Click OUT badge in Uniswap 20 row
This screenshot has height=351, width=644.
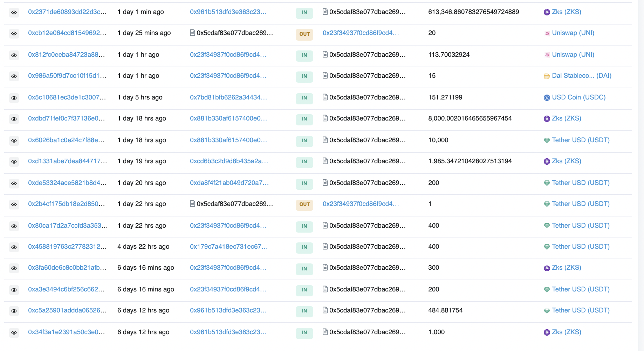tap(304, 34)
